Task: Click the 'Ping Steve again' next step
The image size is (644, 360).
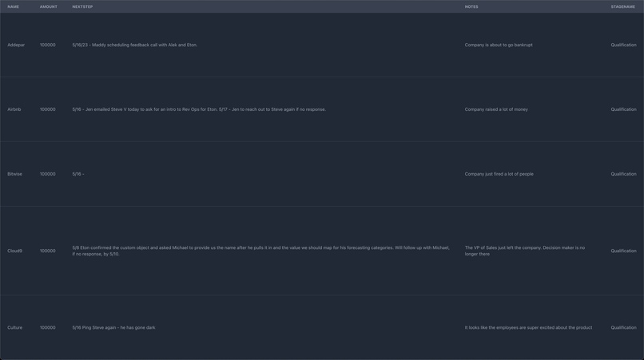Action: pos(113,327)
